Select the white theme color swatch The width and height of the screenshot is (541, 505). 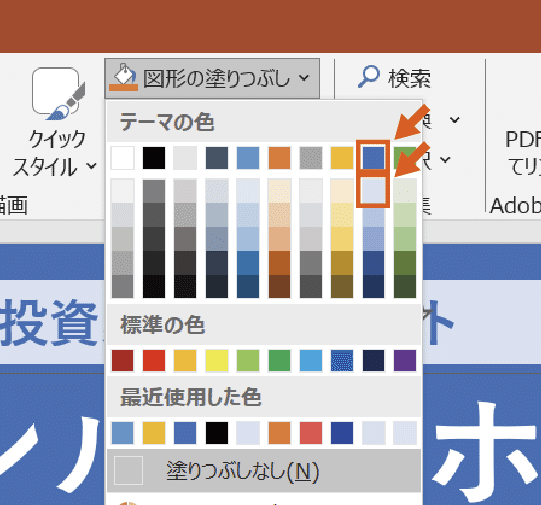122,158
